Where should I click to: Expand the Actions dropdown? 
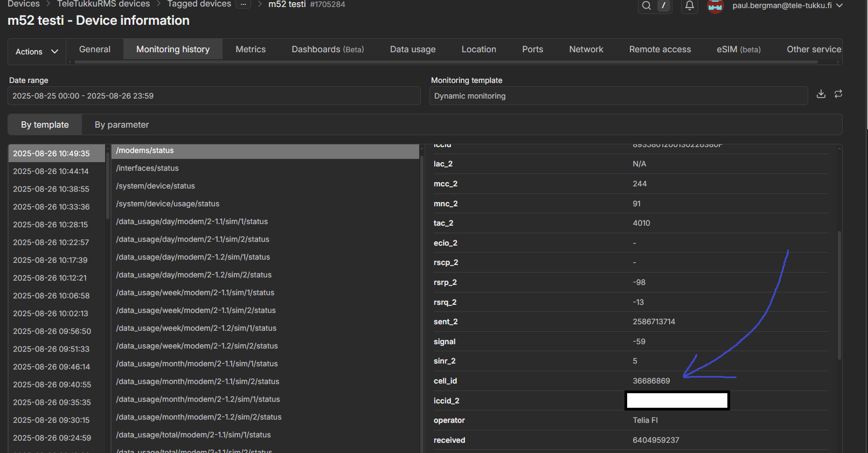point(37,52)
